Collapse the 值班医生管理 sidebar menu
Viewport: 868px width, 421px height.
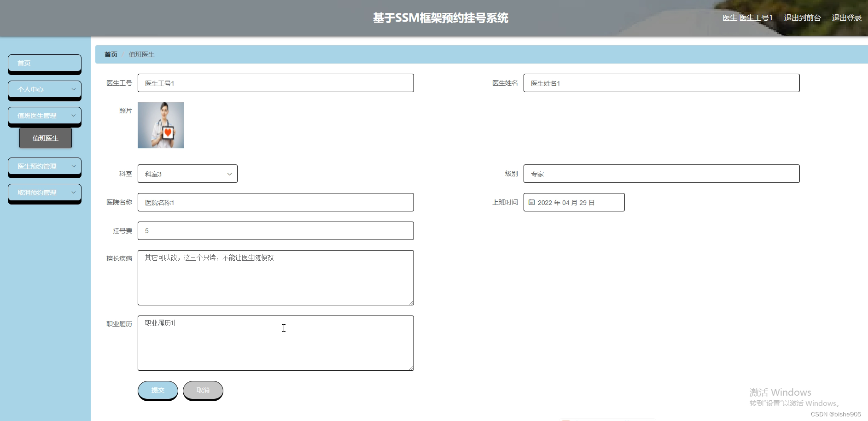point(44,116)
